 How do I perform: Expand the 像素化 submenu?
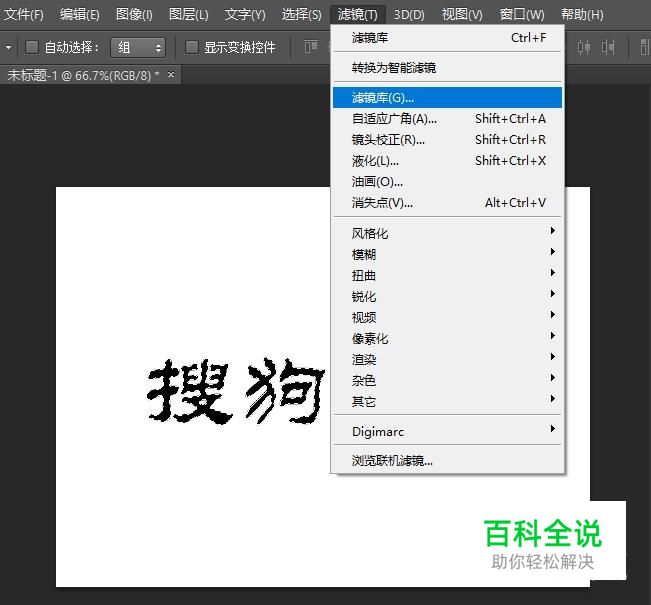coord(448,338)
